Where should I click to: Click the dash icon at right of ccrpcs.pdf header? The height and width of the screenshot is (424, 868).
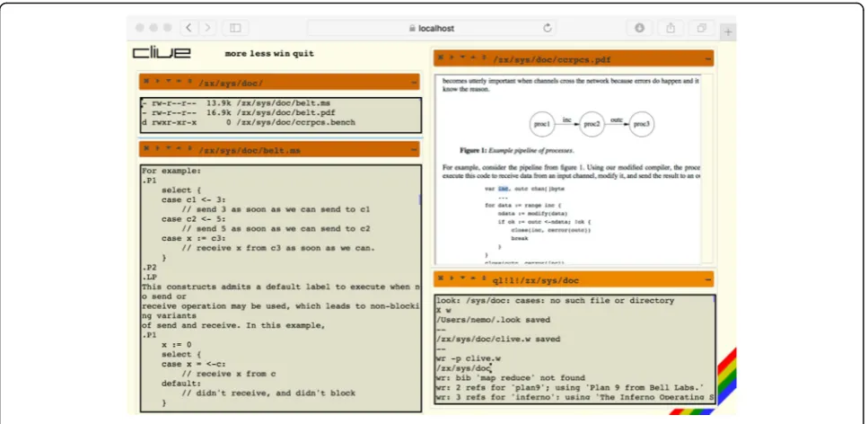click(x=708, y=58)
